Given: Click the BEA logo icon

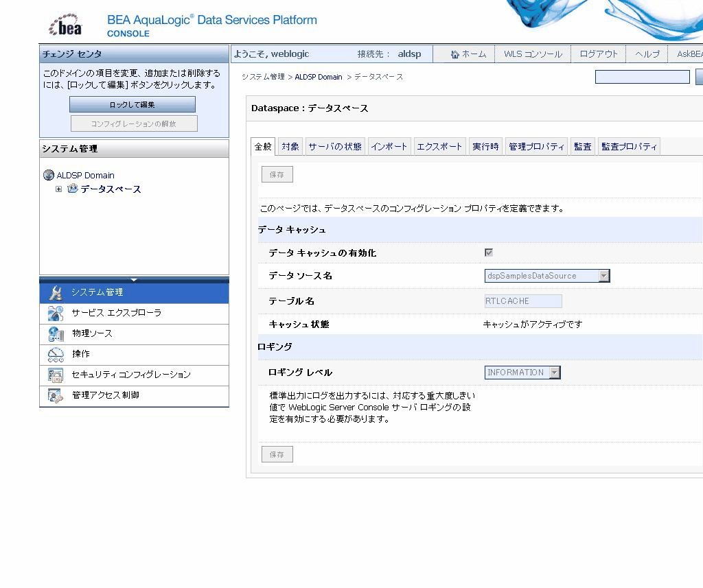Looking at the screenshot, I should point(65,25).
